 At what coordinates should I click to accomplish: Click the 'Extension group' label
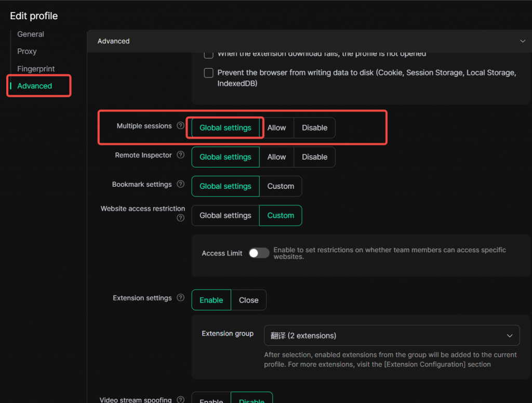228,333
